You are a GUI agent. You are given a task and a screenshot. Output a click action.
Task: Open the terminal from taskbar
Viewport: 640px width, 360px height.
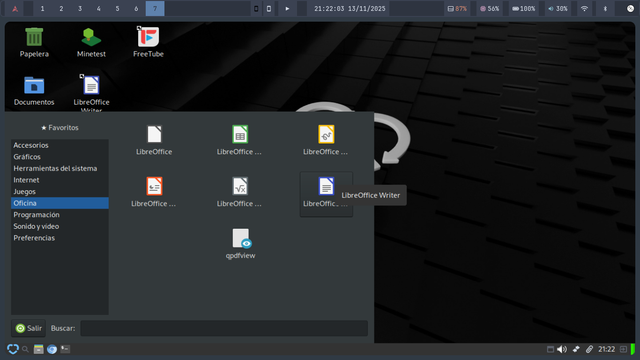(x=65, y=349)
